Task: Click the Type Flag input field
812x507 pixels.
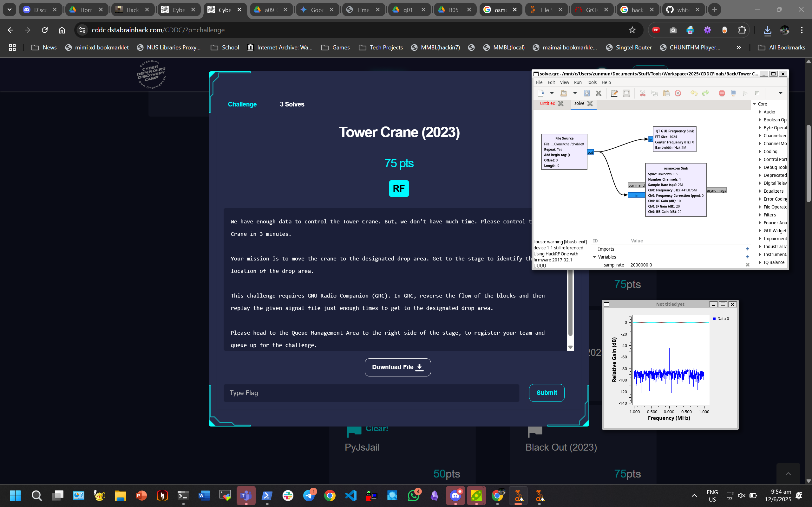Action: (371, 393)
